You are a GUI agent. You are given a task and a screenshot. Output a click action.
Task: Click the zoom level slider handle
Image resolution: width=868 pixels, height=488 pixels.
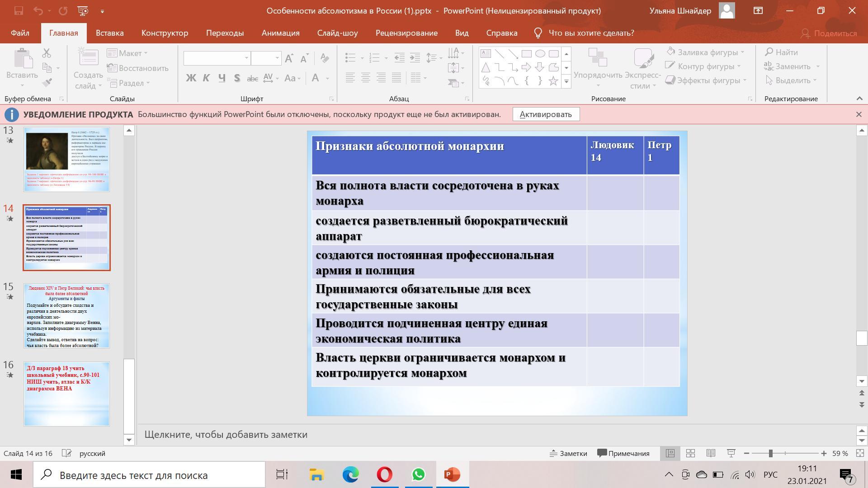pos(771,453)
